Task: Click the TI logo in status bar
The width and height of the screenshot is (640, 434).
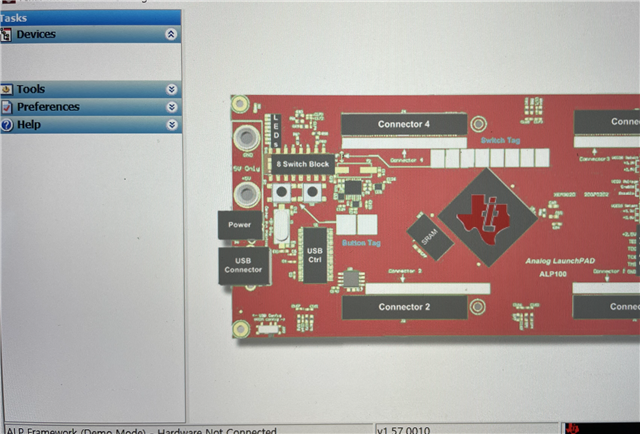Action: click(573, 429)
